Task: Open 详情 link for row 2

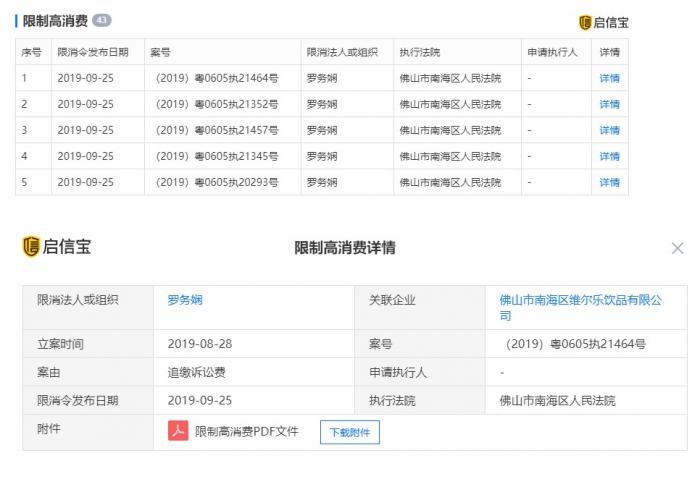Action: pos(609,104)
